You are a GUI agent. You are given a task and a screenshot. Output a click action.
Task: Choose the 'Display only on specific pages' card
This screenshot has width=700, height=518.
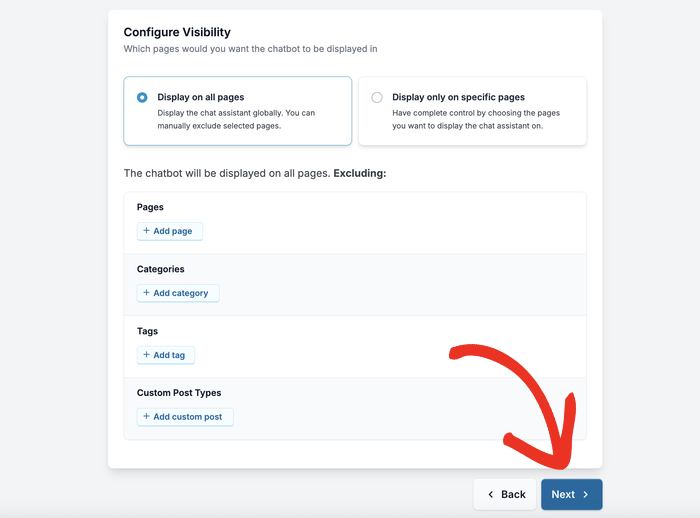pos(472,111)
